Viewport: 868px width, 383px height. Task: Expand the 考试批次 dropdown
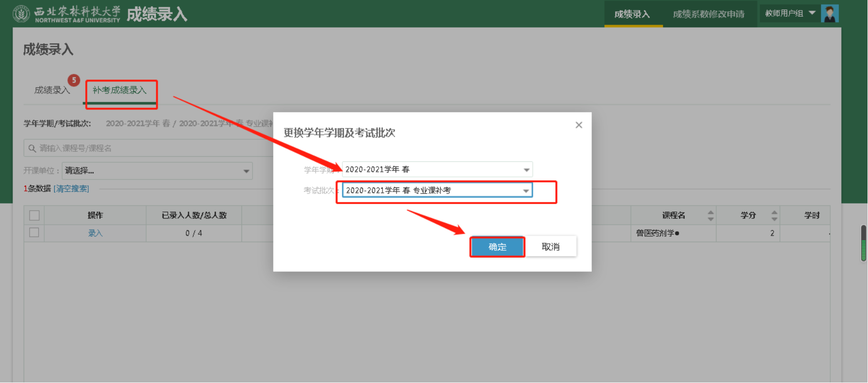(526, 191)
